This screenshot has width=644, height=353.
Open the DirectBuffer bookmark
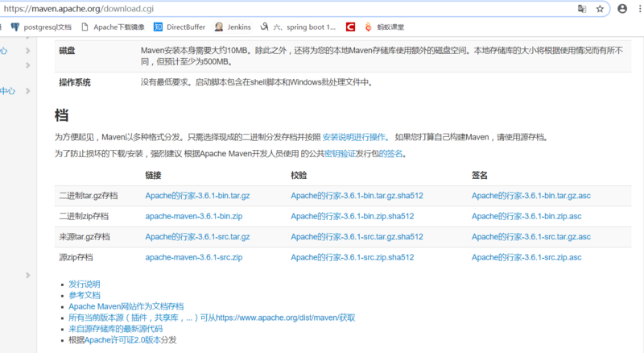pos(180,27)
